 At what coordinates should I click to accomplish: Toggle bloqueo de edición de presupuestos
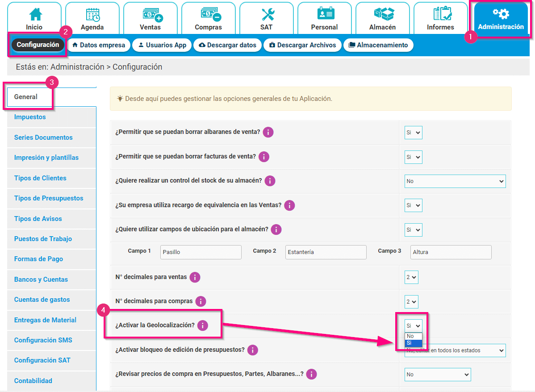point(454,350)
